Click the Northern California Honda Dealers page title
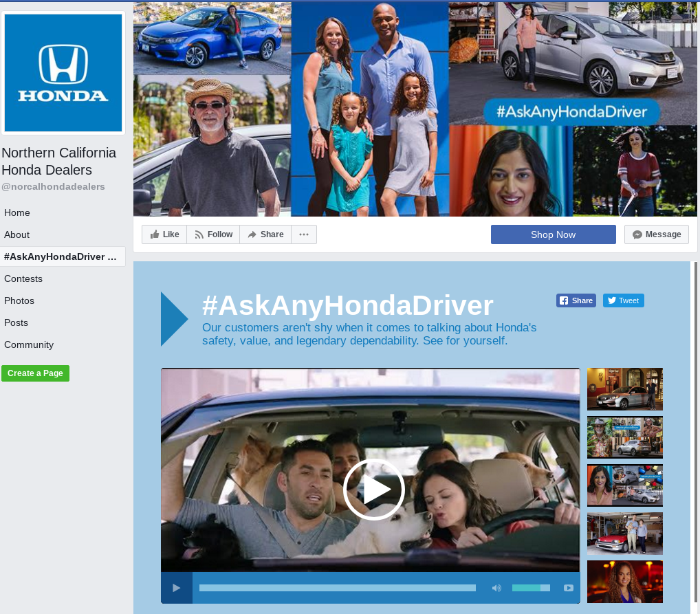This screenshot has height=614, width=700. [x=58, y=161]
